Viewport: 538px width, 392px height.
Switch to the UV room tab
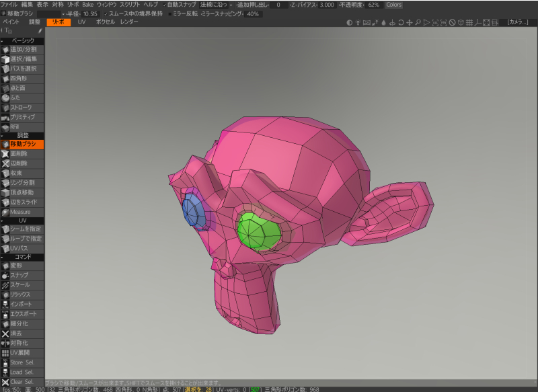(x=81, y=22)
